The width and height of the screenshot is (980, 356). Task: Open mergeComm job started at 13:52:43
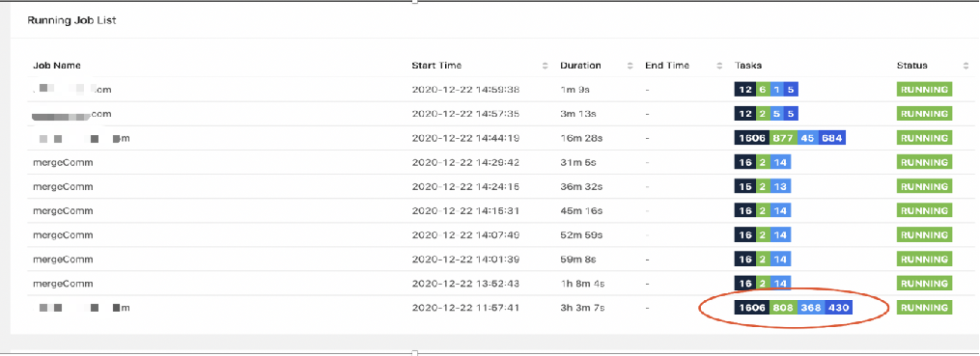[63, 284]
